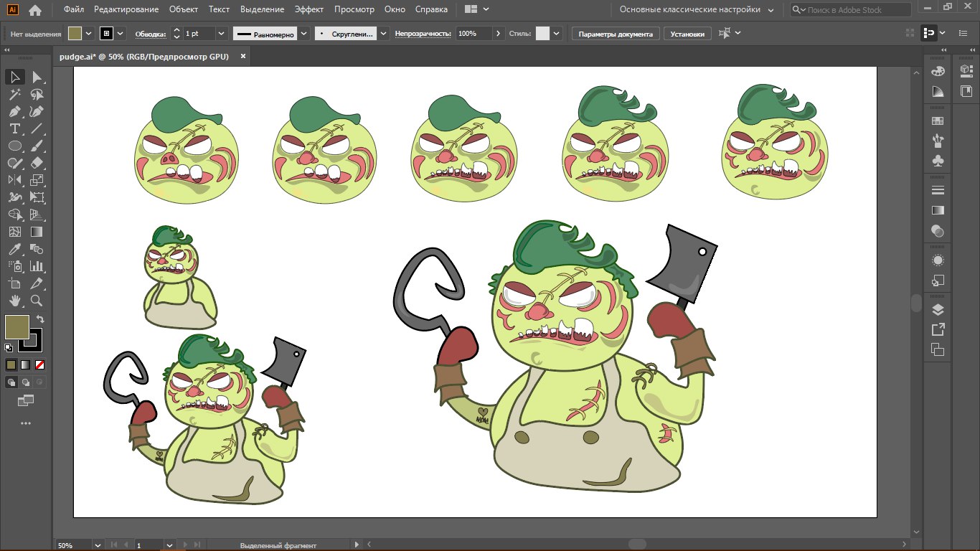Set paint mode to Gradient

tap(25, 364)
